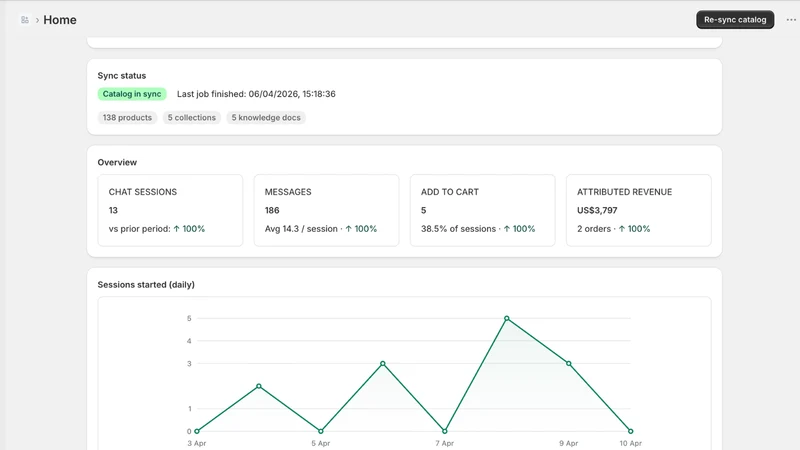Click the chart peak point at 5
The image size is (800, 450).
pyautogui.click(x=507, y=318)
